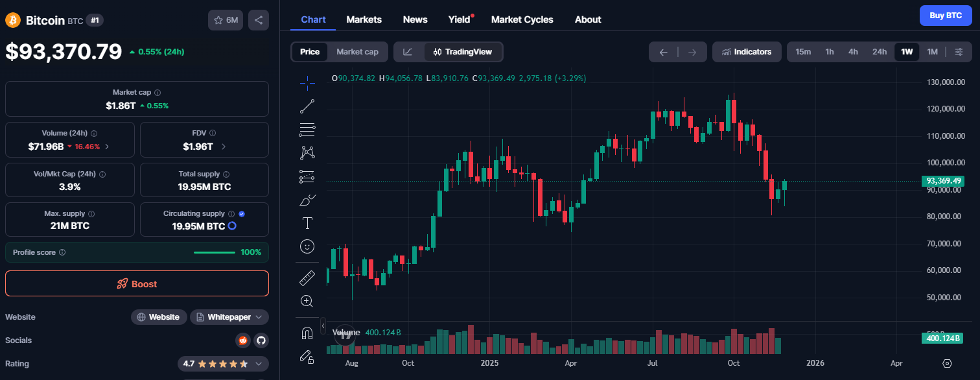Image resolution: width=980 pixels, height=380 pixels.
Task: Click the Buy BTC button
Action: (x=946, y=15)
